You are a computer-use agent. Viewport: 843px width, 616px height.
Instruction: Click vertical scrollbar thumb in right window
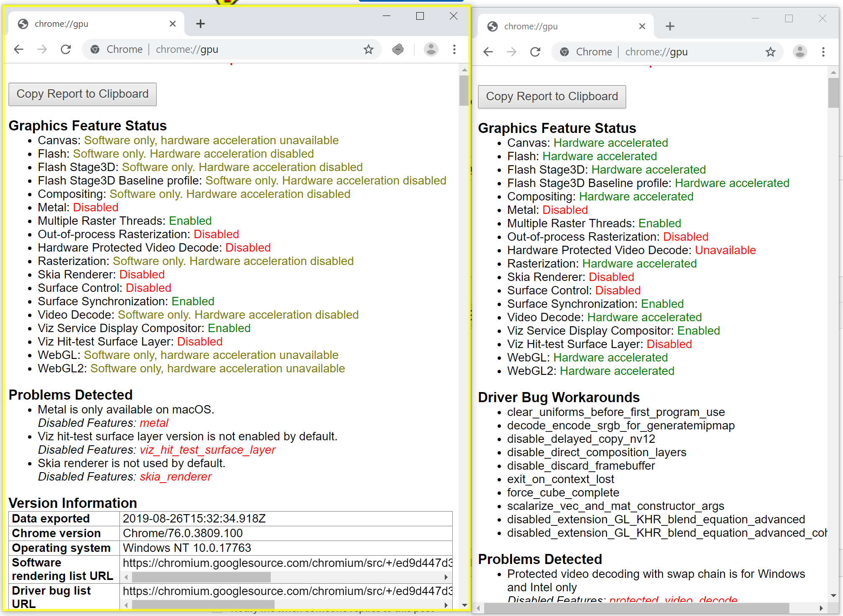pyautogui.click(x=833, y=93)
